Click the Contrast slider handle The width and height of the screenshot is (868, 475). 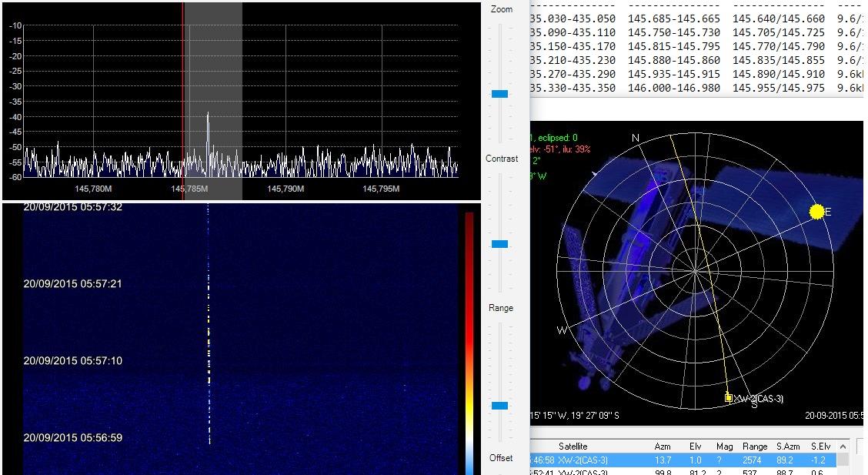tap(500, 244)
